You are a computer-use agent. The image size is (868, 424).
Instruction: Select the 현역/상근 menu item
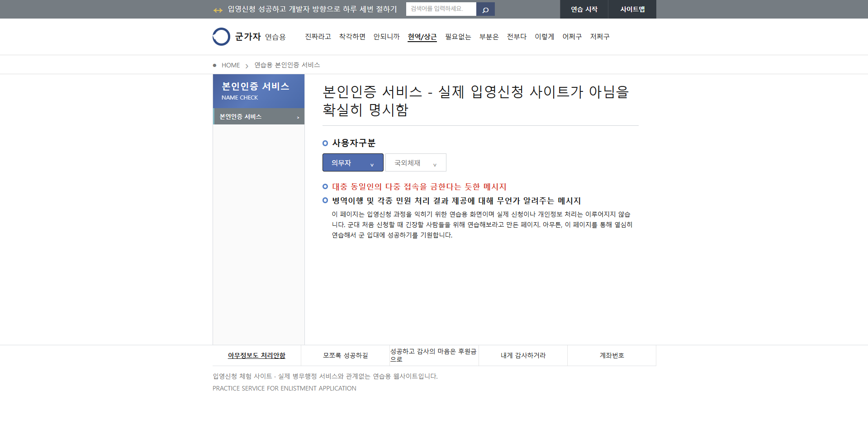[422, 37]
